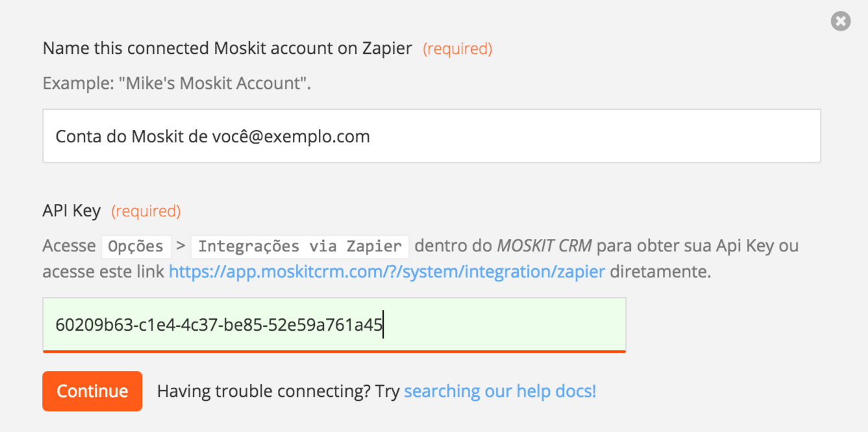Click the required tag beside the account name label
Viewport: 868px width, 432px height.
pos(458,49)
